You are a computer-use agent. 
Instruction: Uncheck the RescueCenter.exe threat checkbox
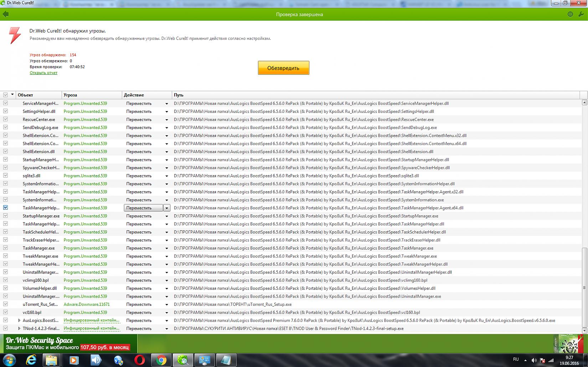[x=5, y=119]
